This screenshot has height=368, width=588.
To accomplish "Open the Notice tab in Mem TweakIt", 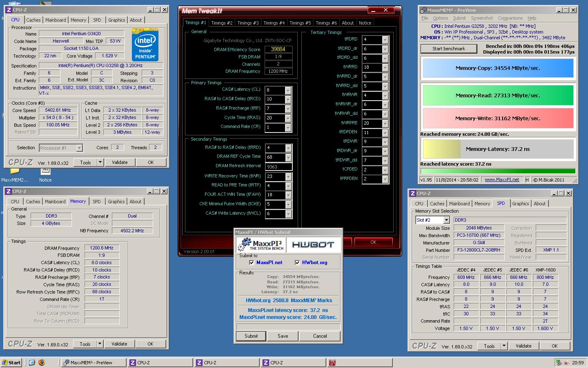I will (365, 23).
